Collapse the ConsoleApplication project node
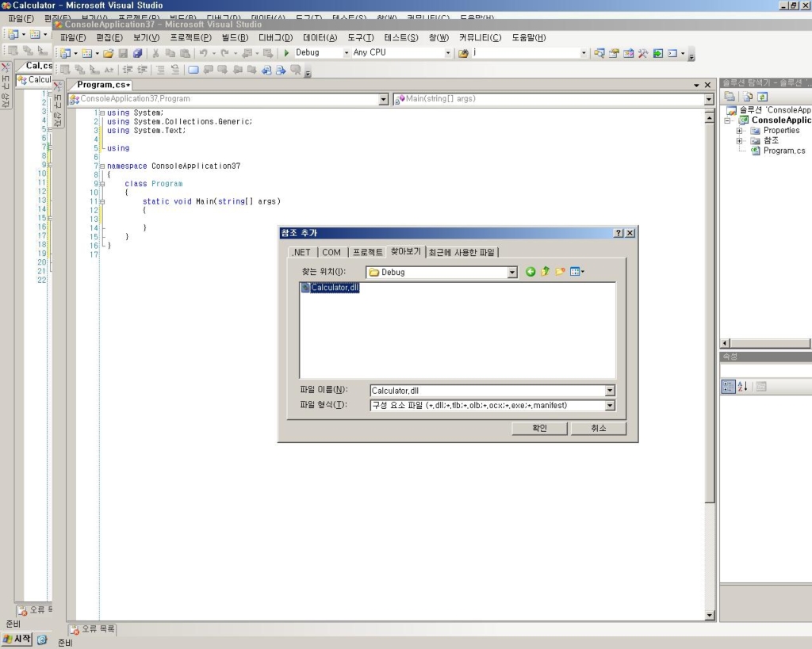The height and width of the screenshot is (649, 812). click(x=728, y=120)
